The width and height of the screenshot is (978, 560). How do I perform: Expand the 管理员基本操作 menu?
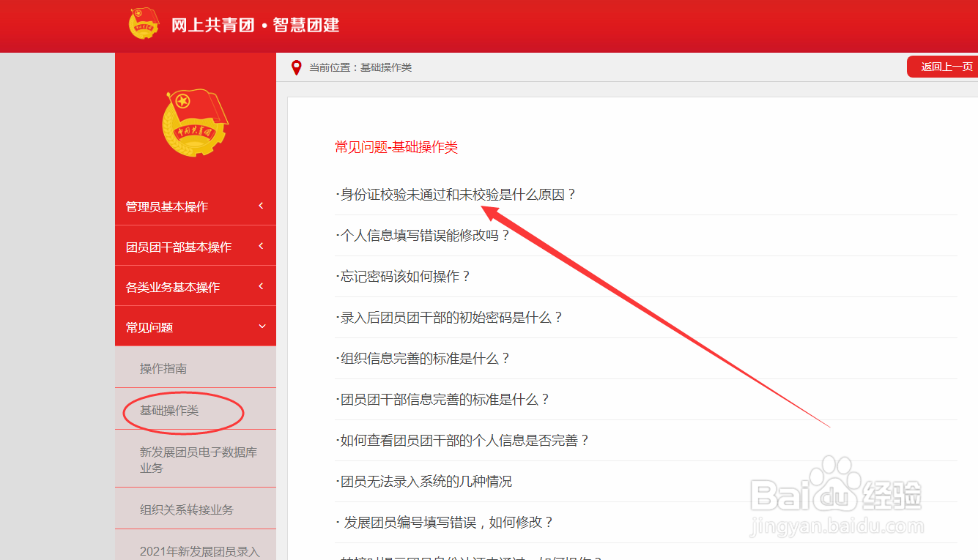195,206
